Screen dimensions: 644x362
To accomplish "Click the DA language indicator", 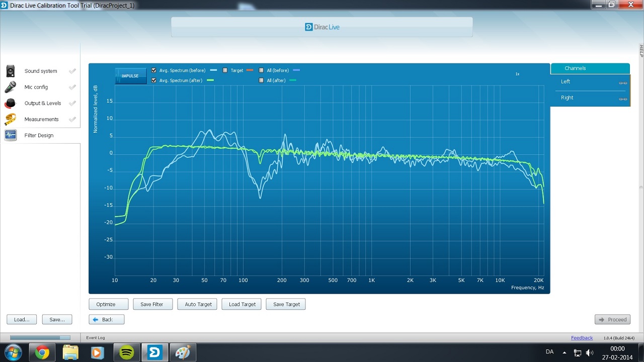I will tap(549, 352).
